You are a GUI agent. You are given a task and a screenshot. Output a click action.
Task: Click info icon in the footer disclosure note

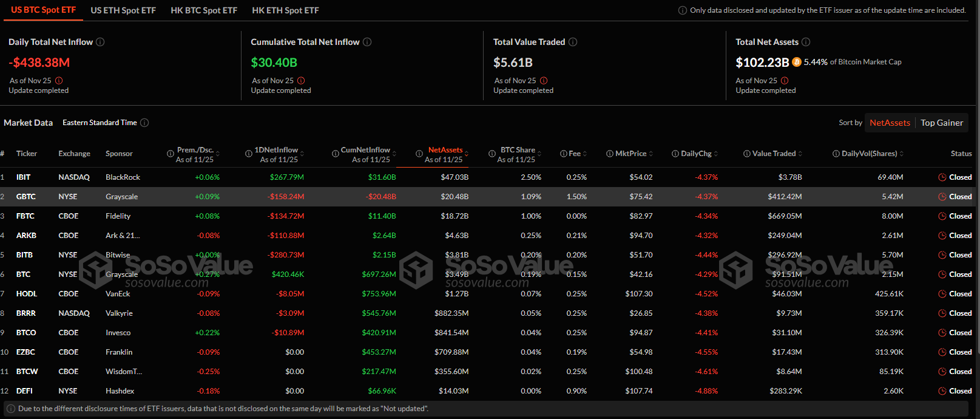click(11, 409)
